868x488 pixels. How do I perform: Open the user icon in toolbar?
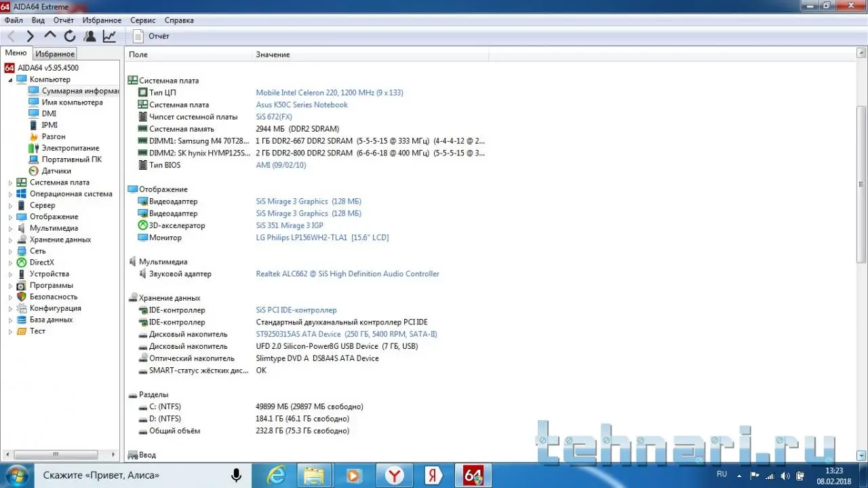90,36
